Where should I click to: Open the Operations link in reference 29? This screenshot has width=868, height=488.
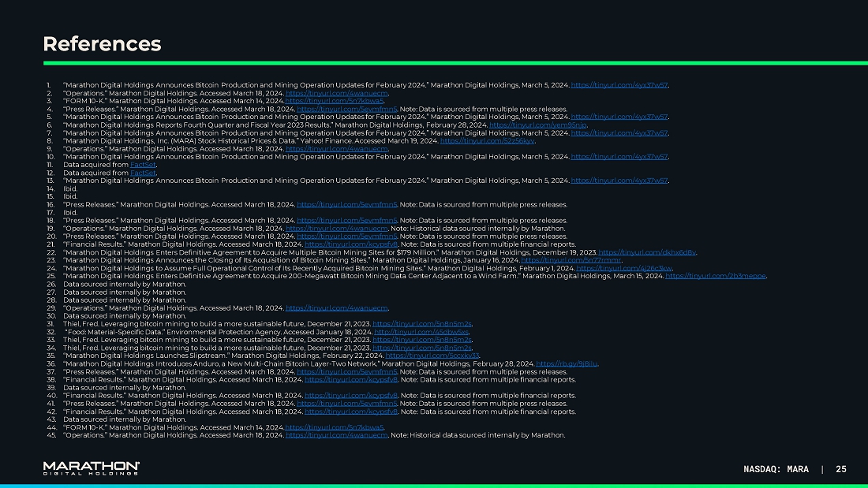point(337,308)
